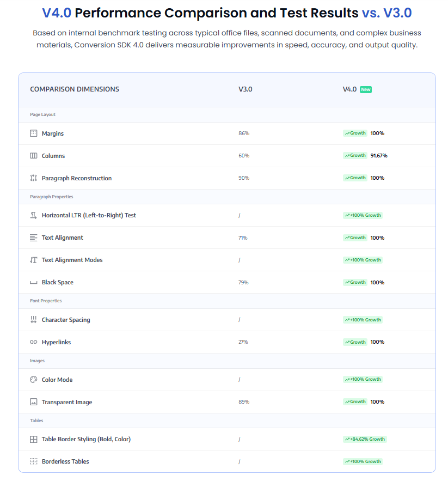
Task: Click the Margins row icon
Action: point(33,133)
